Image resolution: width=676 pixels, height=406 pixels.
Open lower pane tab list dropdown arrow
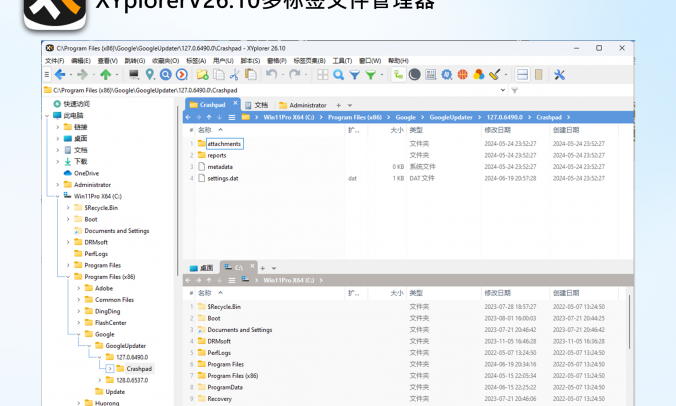pos(274,268)
